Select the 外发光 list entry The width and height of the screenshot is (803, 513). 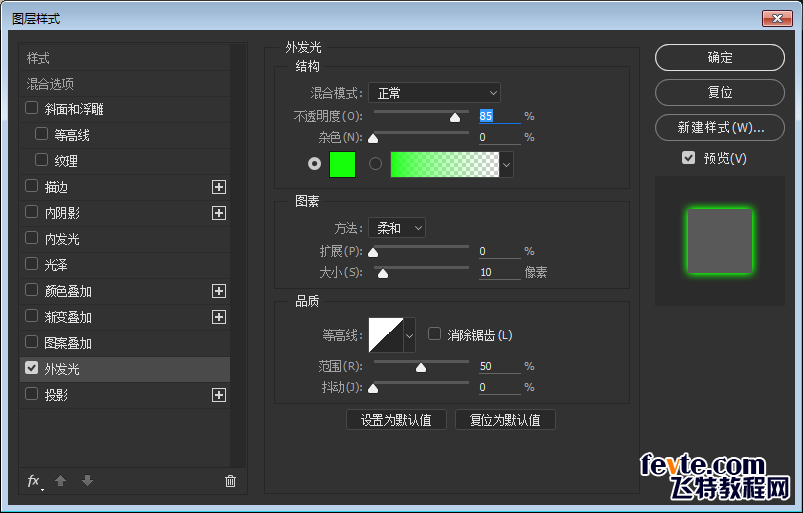(x=125, y=369)
